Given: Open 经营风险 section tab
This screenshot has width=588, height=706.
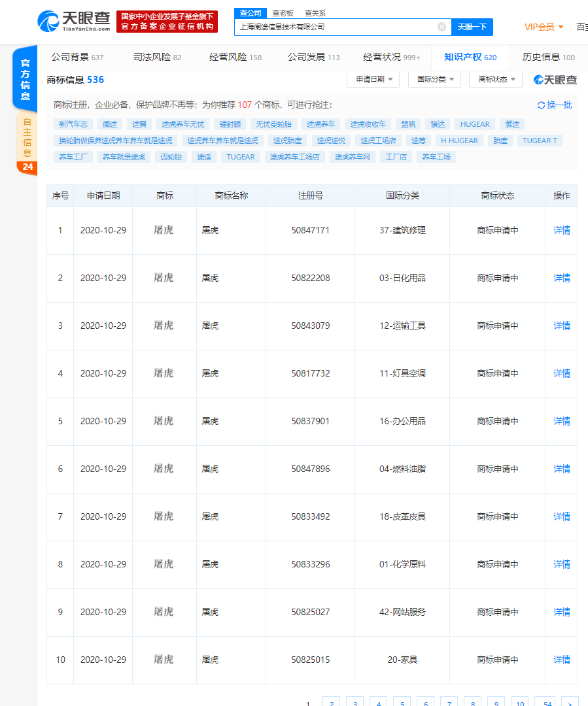Looking at the screenshot, I should [235, 57].
